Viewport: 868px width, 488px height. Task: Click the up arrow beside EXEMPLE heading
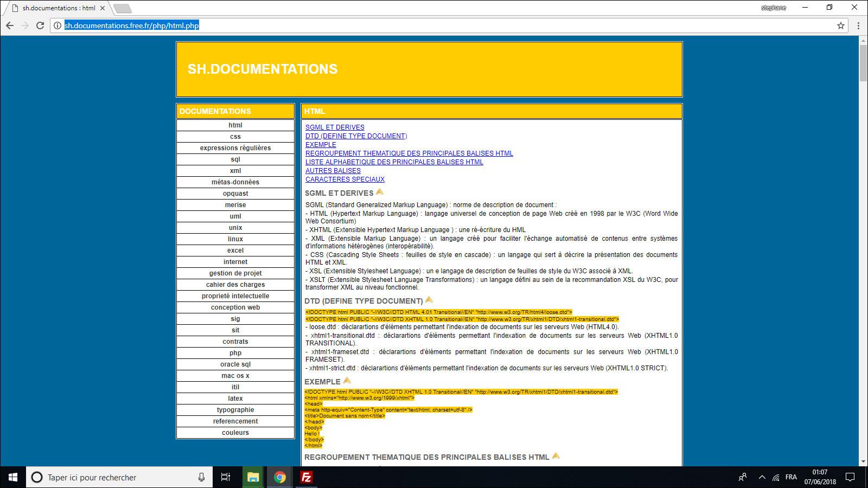(347, 381)
